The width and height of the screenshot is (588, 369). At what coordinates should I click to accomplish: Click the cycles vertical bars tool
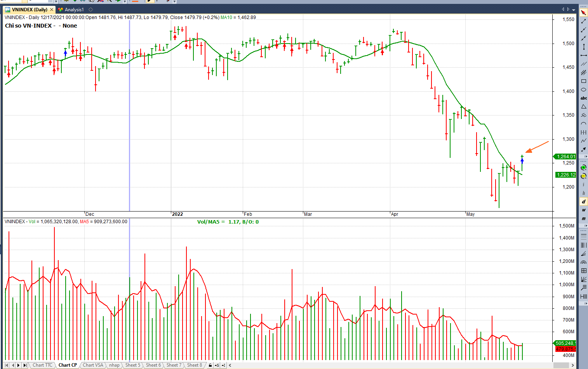tap(583, 133)
